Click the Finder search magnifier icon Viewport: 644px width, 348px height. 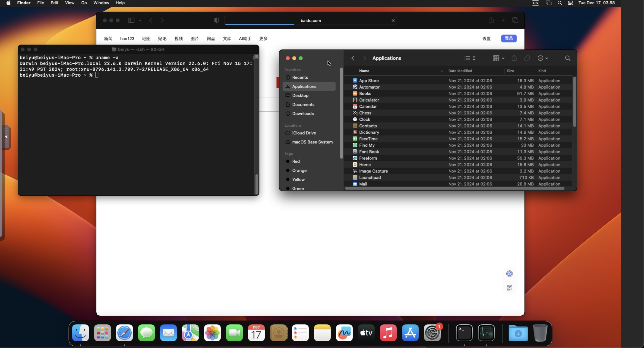pos(568,58)
